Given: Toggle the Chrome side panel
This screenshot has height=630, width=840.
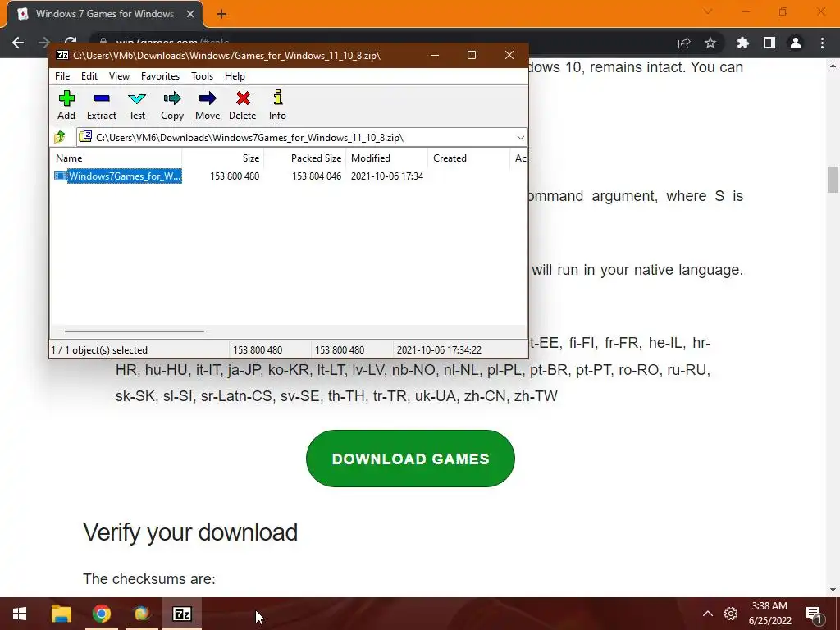Looking at the screenshot, I should pyautogui.click(x=769, y=43).
